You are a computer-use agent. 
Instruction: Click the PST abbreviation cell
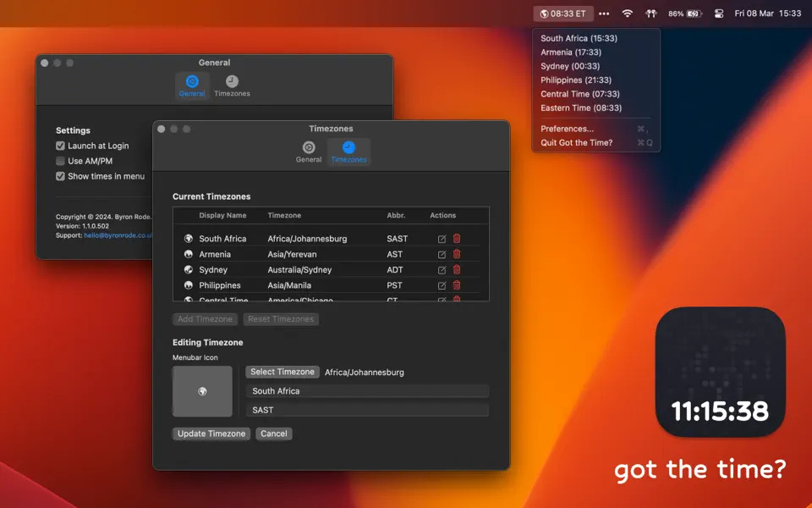coord(394,285)
